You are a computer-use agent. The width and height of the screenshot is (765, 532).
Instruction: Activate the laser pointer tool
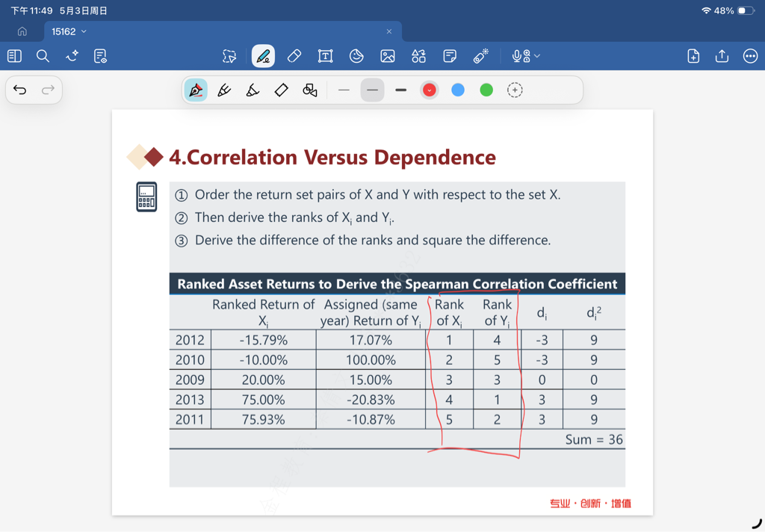480,56
